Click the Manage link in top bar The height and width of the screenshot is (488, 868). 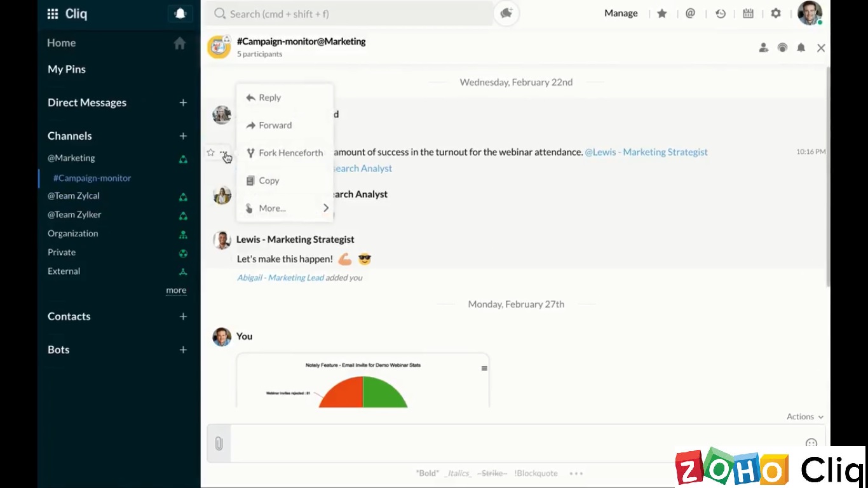pyautogui.click(x=620, y=13)
